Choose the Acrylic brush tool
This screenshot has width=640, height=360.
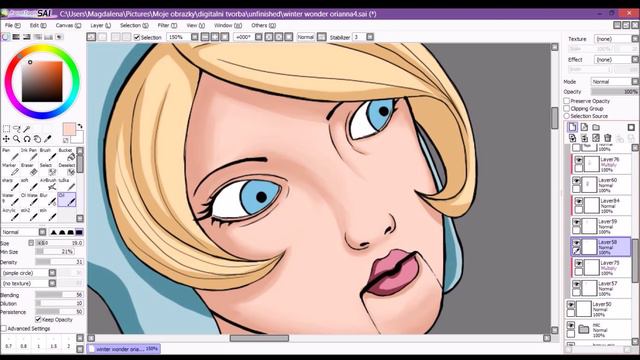(11, 215)
